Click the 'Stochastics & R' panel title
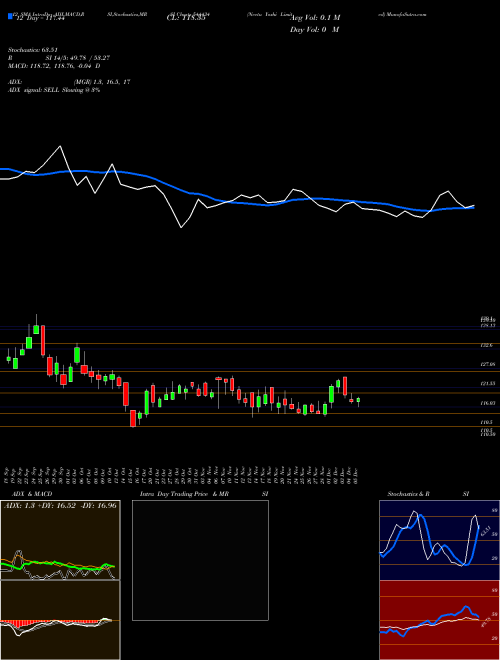This screenshot has width=500, height=660. coord(409,494)
